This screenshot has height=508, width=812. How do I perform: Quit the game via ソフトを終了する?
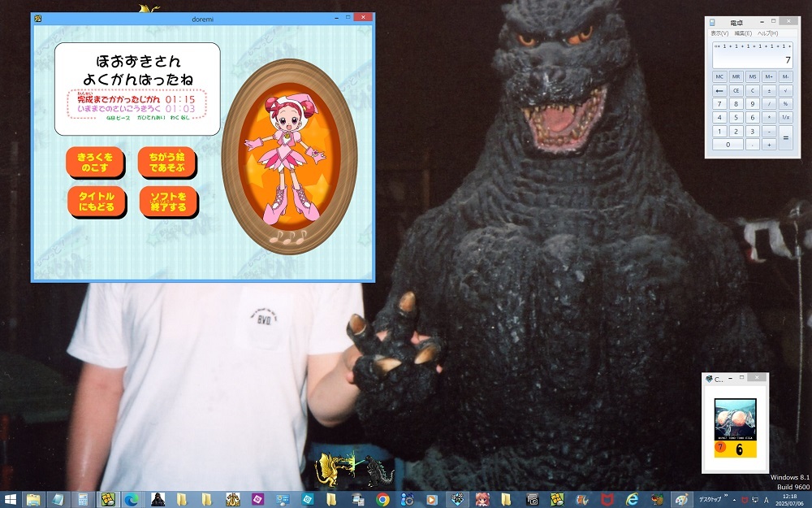[x=168, y=202]
